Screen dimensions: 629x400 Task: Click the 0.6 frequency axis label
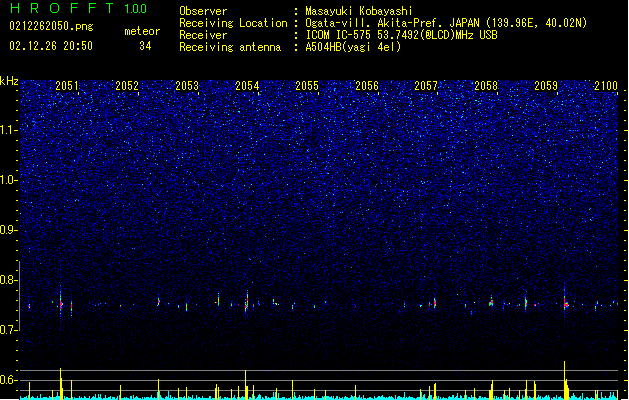pyautogui.click(x=8, y=380)
